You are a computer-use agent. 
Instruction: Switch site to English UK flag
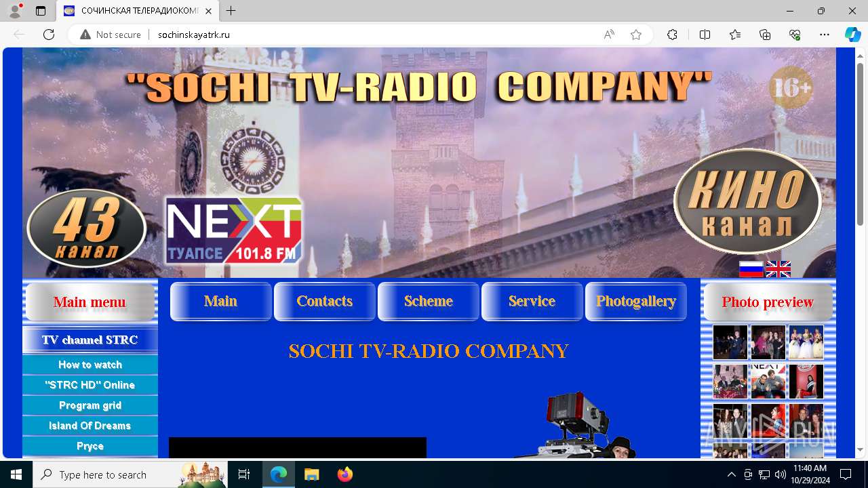[778, 269]
